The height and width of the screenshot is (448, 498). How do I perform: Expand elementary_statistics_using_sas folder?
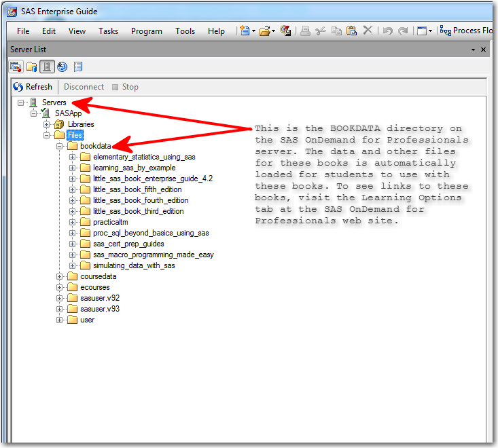[73, 157]
